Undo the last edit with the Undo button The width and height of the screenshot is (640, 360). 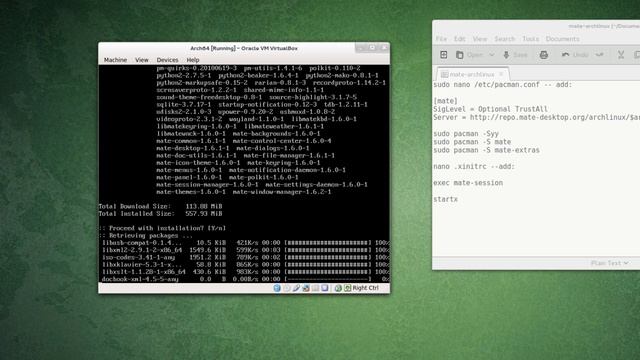click(x=575, y=55)
